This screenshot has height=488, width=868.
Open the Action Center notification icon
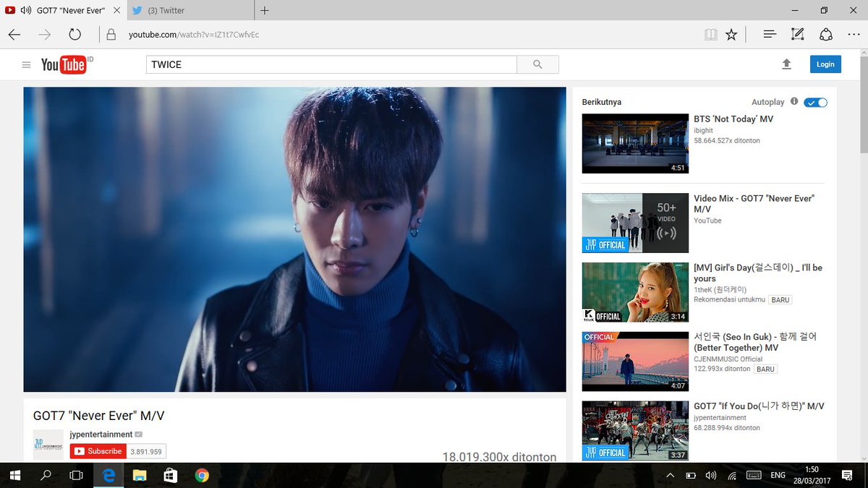[846, 475]
